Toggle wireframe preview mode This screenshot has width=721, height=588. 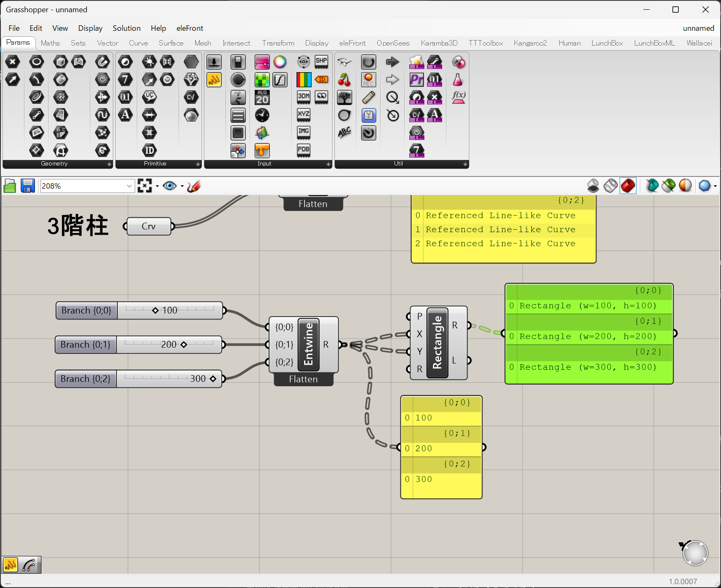610,186
